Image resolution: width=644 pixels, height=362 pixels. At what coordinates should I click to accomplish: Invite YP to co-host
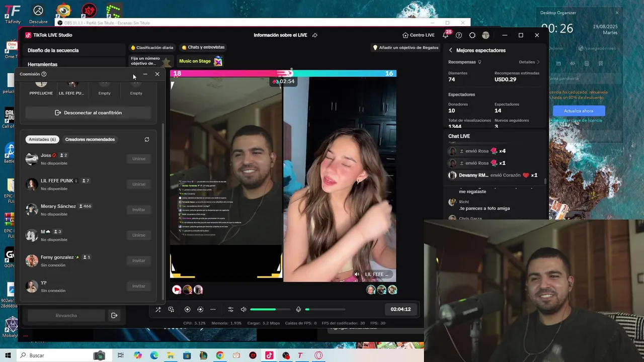[x=139, y=286]
